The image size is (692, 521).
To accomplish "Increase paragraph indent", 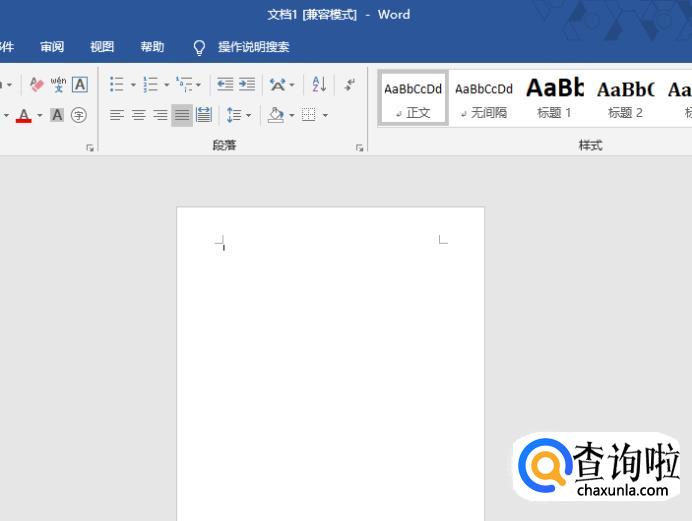I will point(246,85).
